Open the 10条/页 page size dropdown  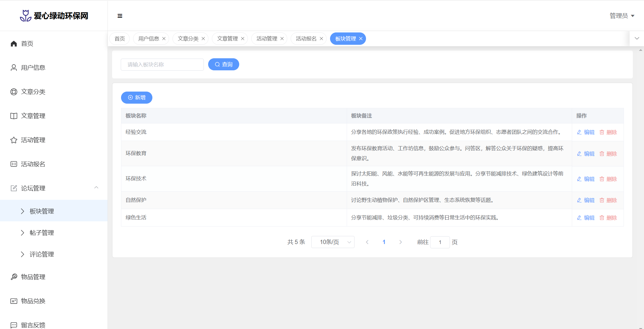333,242
